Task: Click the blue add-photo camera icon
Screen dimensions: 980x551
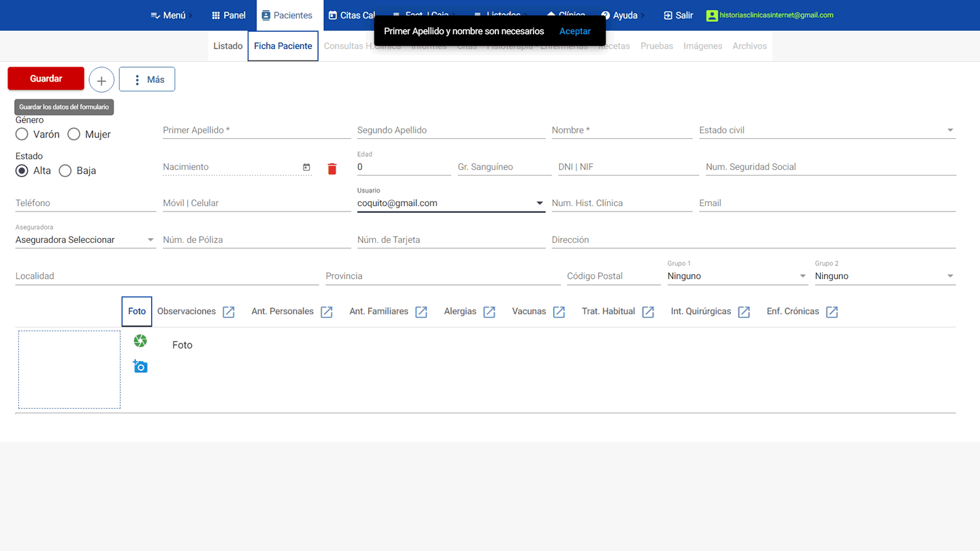Action: click(140, 367)
